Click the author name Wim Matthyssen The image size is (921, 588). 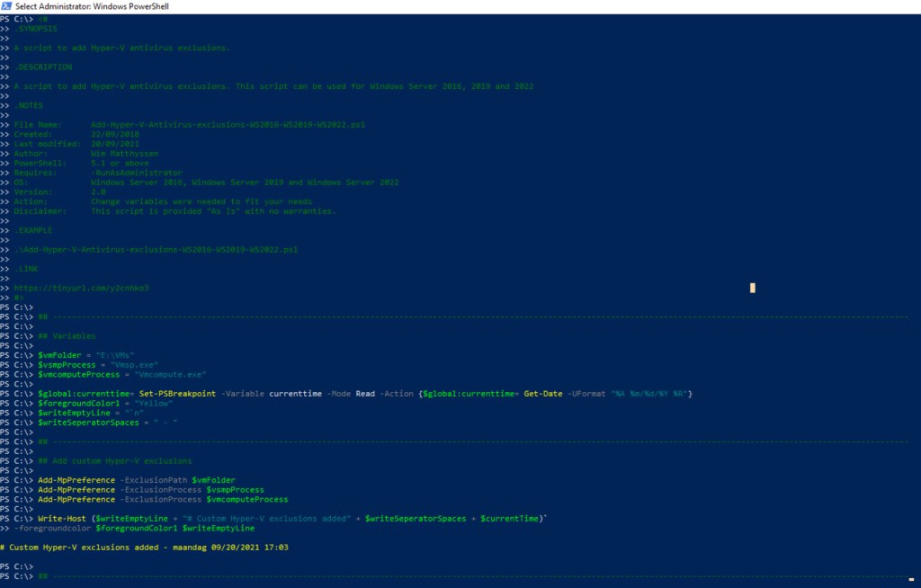pos(124,154)
